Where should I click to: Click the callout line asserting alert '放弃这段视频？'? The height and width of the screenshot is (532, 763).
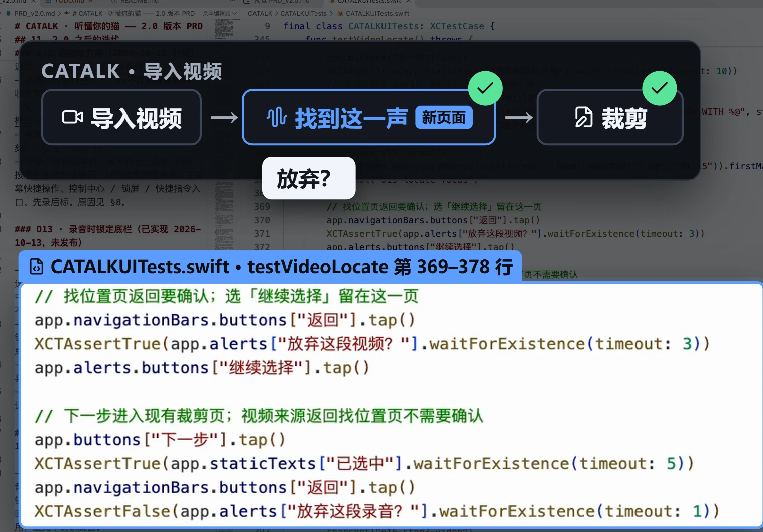coord(372,344)
